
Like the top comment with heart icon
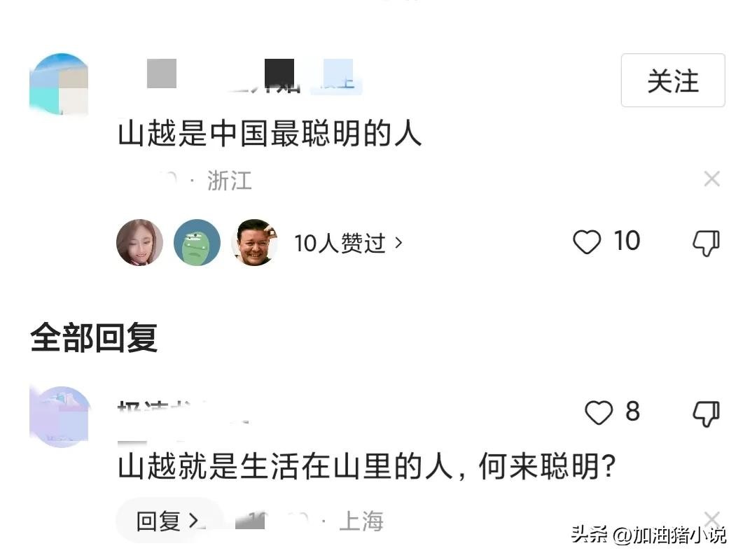point(587,242)
